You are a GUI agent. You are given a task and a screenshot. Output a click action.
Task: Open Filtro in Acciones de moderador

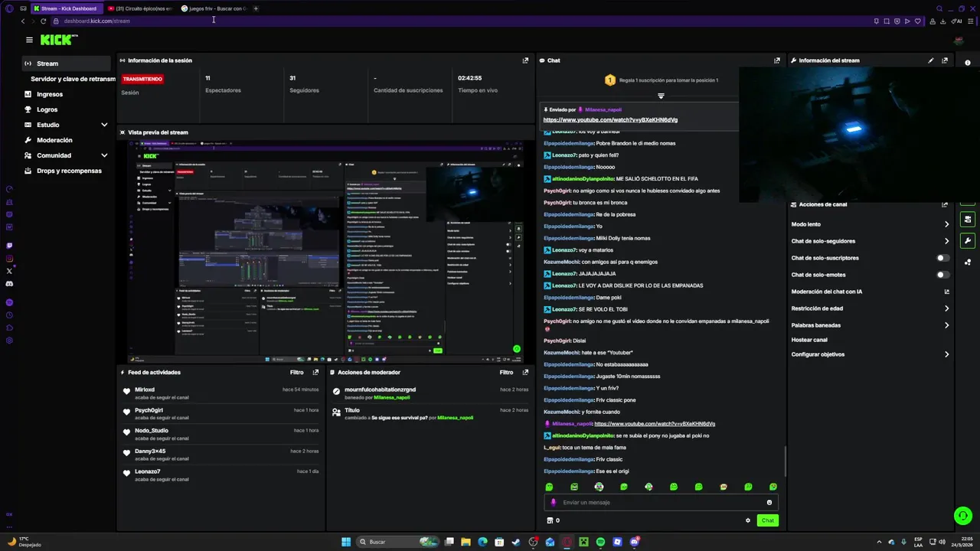[x=506, y=373]
